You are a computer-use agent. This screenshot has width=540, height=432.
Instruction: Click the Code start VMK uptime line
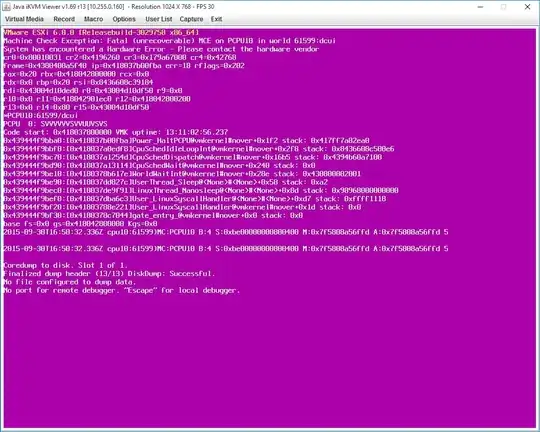coord(116,132)
